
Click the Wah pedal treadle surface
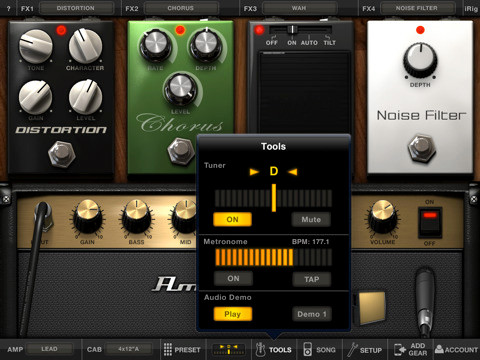pos(305,92)
